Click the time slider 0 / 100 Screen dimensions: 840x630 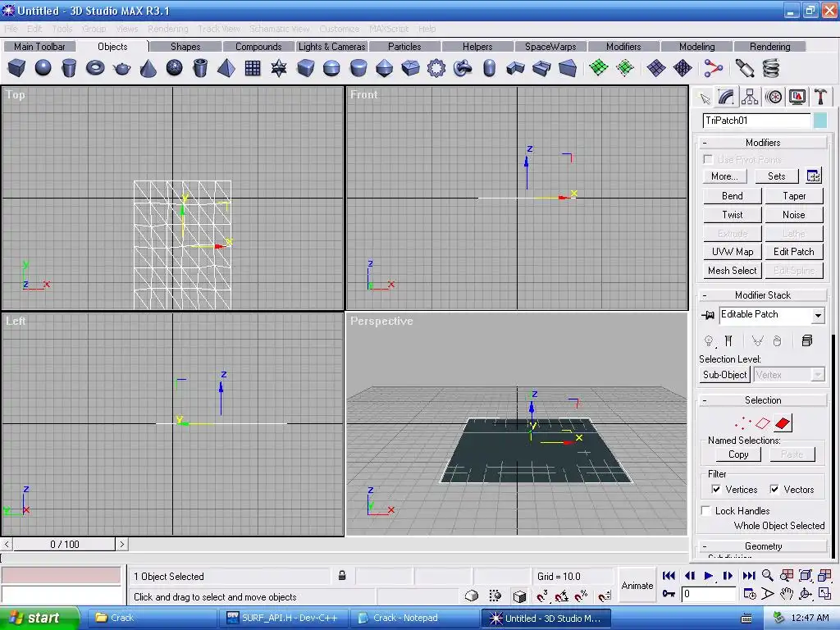point(64,545)
